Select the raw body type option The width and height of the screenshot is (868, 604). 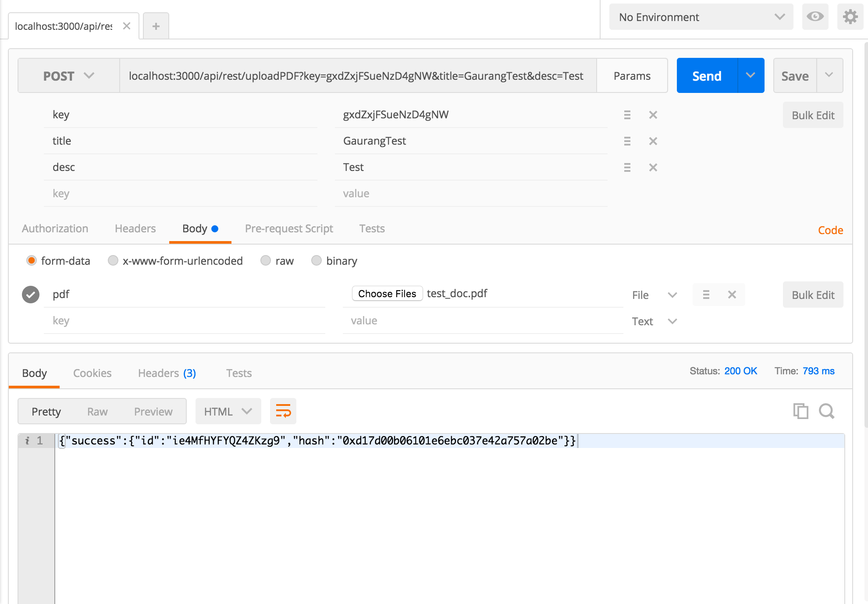click(x=266, y=261)
